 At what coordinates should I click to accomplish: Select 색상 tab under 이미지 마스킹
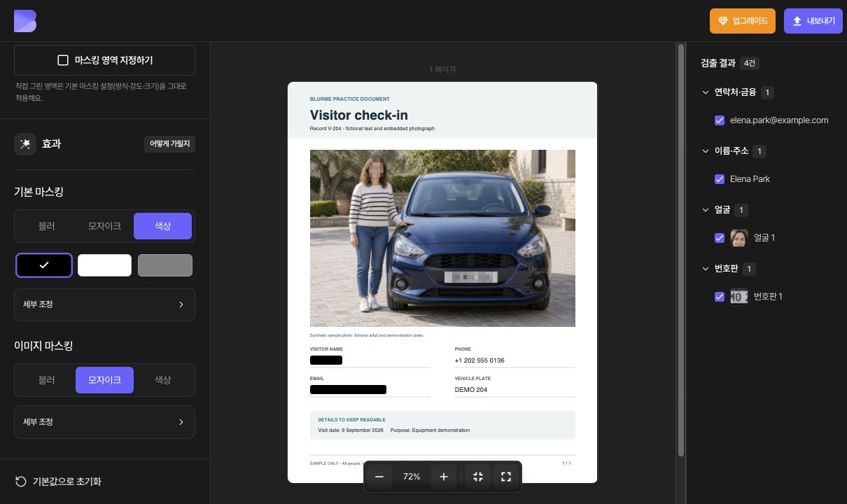[162, 379]
